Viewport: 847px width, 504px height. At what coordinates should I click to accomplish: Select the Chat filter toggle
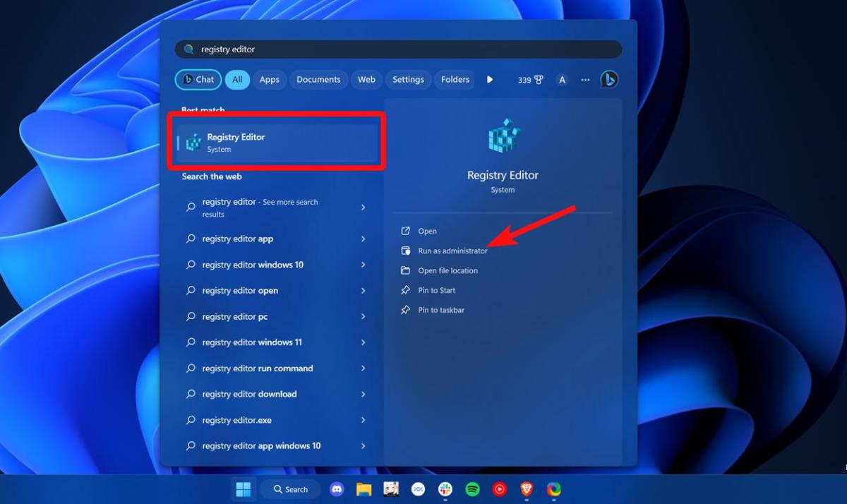click(x=198, y=79)
